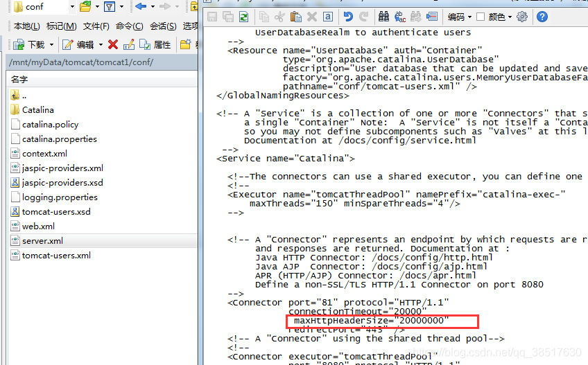This screenshot has height=365, width=588.
Task: Click the Select All icon
Action: [328, 17]
